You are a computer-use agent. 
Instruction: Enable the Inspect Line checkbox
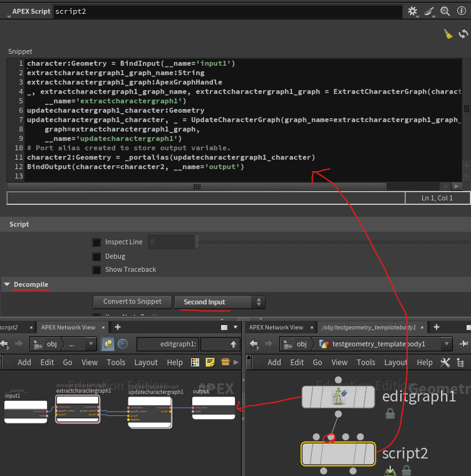[96, 242]
